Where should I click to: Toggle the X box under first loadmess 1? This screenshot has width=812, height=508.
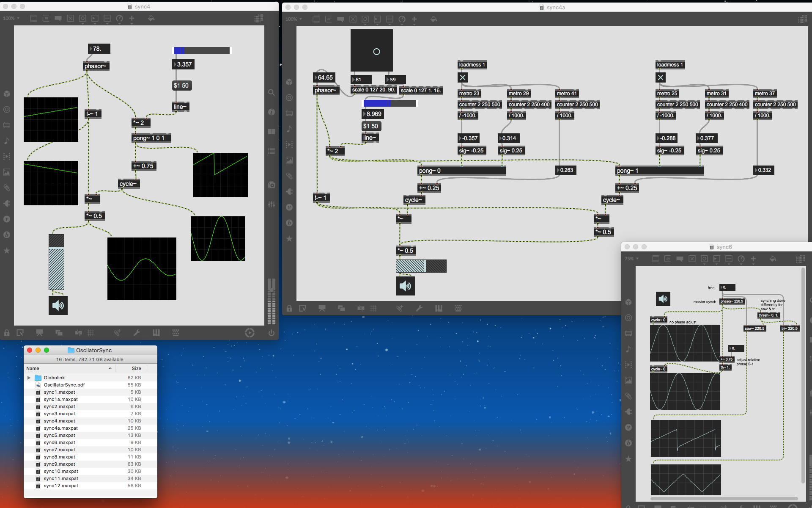[x=463, y=77]
